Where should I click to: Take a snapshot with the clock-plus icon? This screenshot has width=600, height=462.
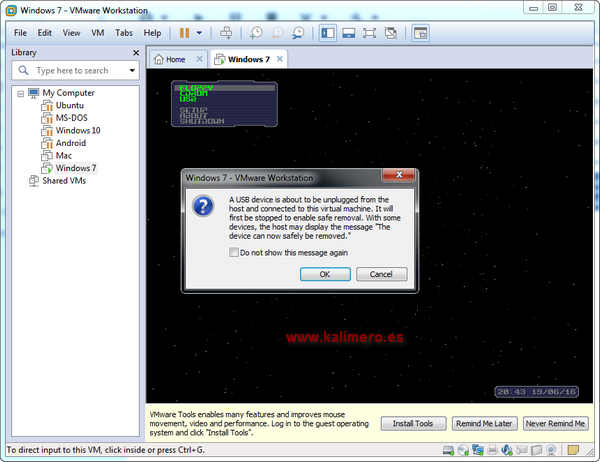coord(255,33)
